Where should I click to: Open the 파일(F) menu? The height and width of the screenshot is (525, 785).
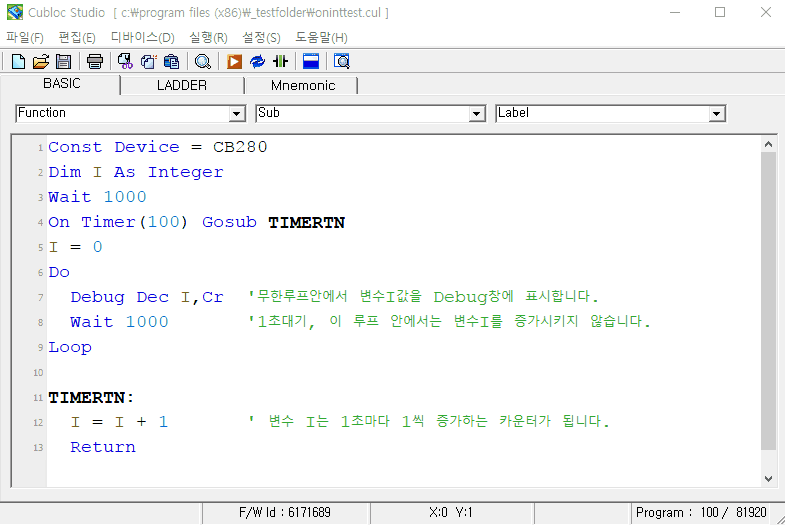pyautogui.click(x=25, y=37)
